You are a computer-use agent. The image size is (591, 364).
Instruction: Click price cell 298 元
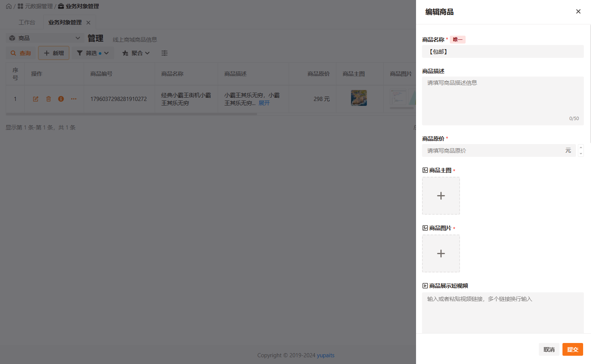(x=321, y=99)
